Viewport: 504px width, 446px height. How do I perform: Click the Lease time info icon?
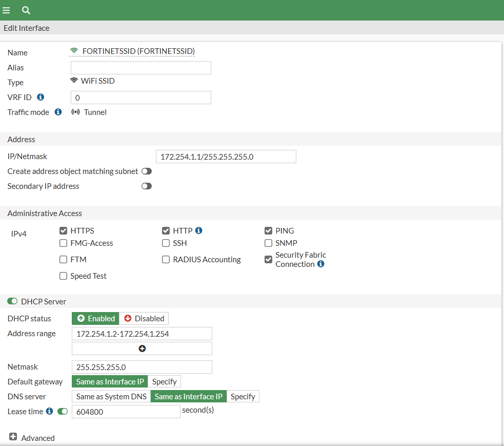pyautogui.click(x=50, y=411)
